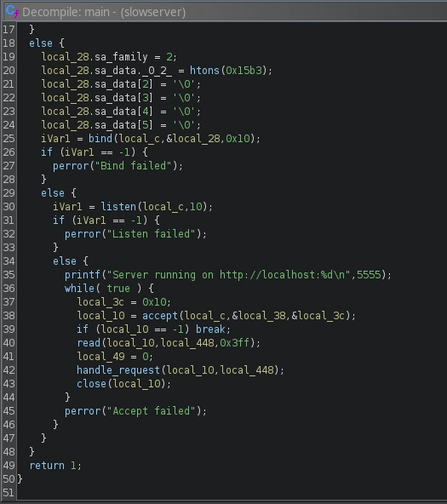Click the local_448 variable in read call

click(187, 343)
